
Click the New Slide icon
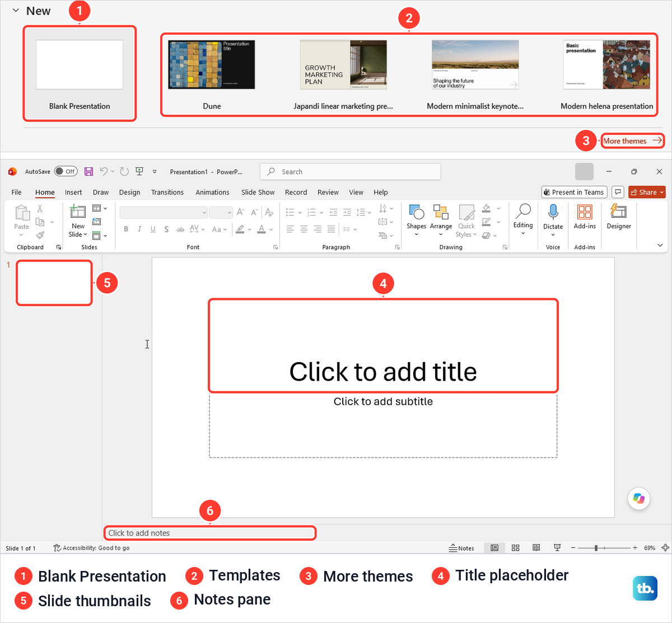point(77,212)
